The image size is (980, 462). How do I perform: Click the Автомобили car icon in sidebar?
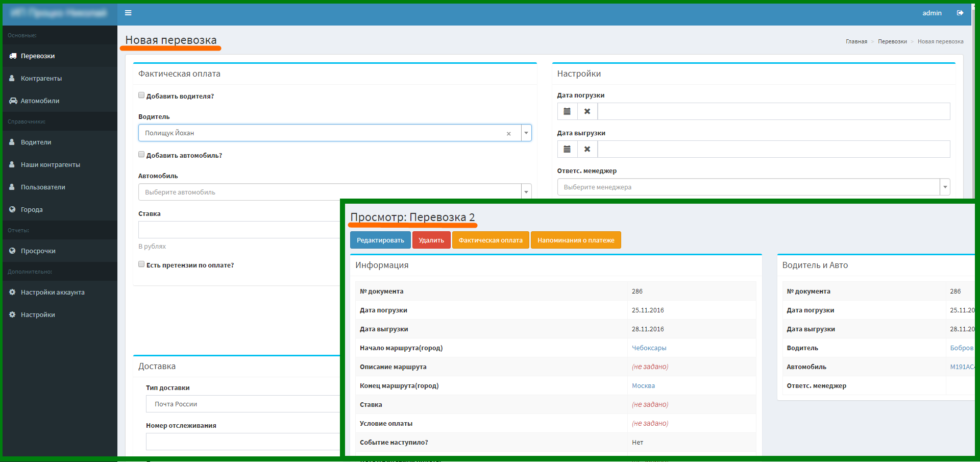(x=13, y=101)
